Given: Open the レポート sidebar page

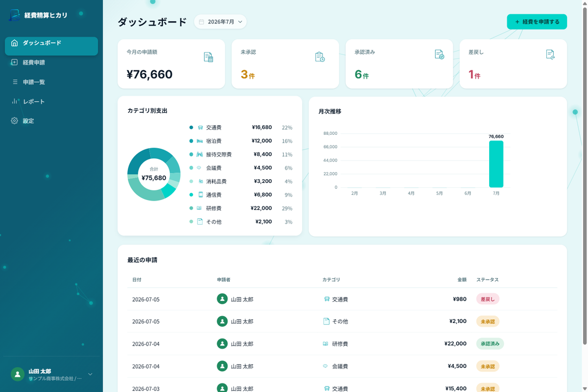Looking at the screenshot, I should click(51, 101).
